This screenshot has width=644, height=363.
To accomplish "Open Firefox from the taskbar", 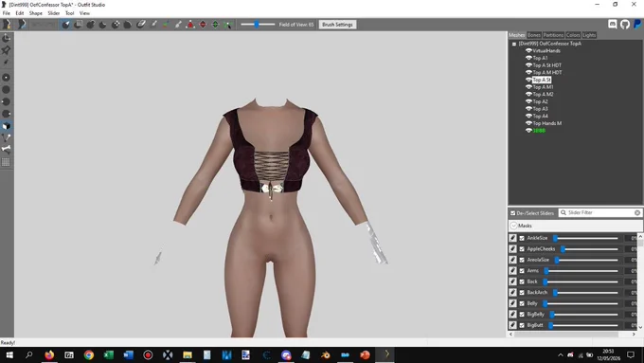I will tap(49, 354).
